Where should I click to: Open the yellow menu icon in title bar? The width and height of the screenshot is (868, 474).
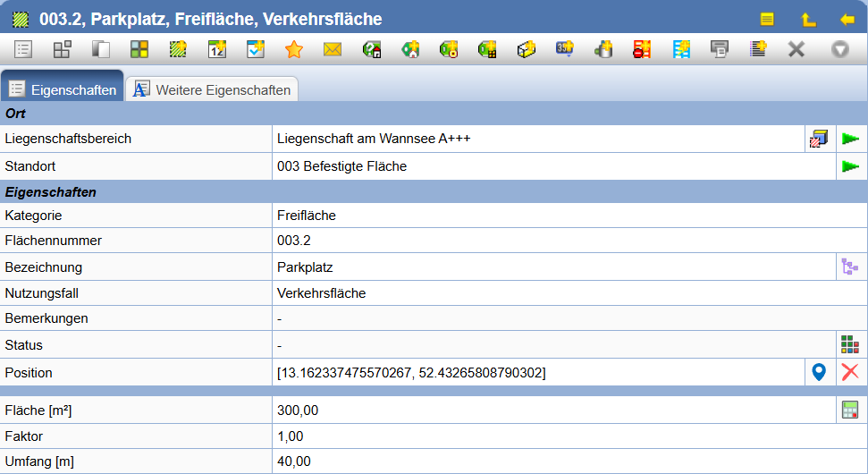point(767,19)
